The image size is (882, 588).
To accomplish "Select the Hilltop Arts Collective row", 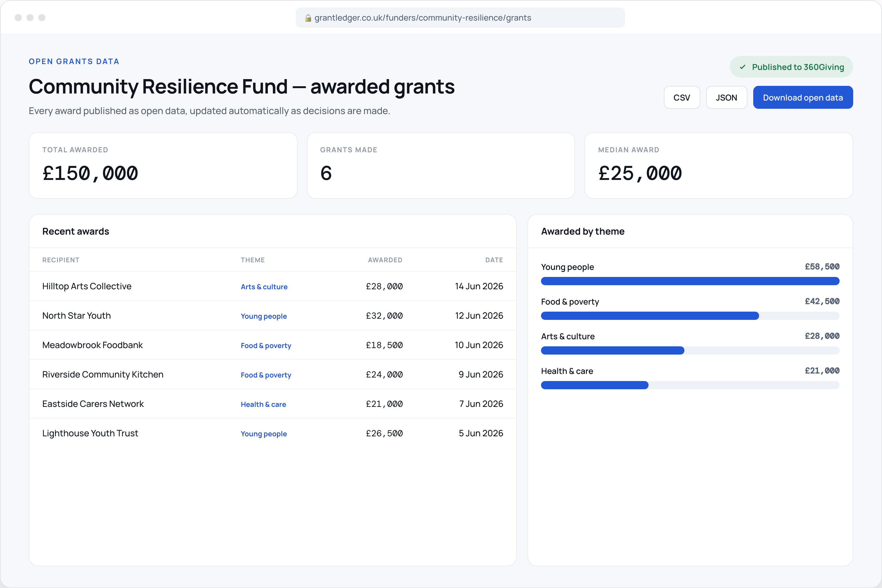I will coord(273,286).
